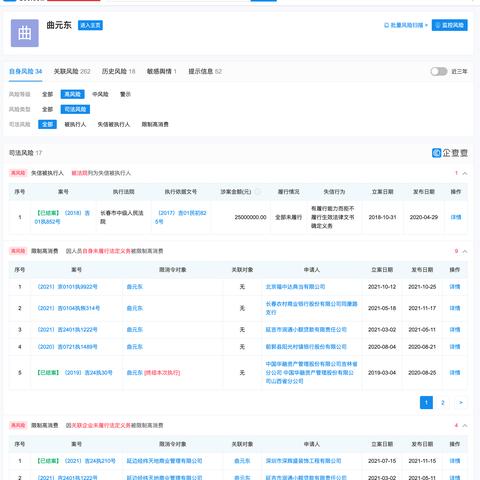Select 被执行人 judicial risk filter
480x480 pixels.
(75, 124)
